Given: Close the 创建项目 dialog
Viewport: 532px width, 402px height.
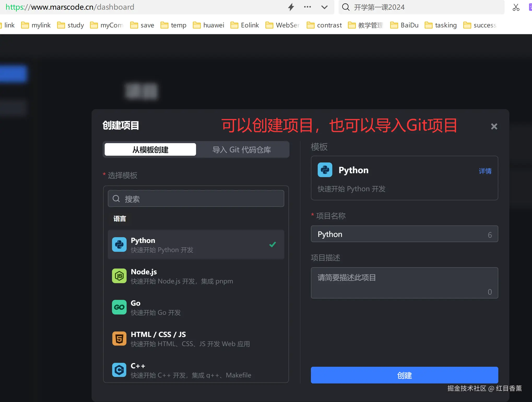Looking at the screenshot, I should click(494, 127).
